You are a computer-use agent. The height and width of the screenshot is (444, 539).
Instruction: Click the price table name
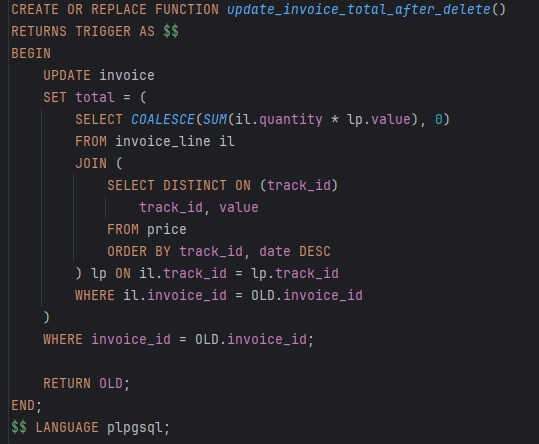tap(167, 229)
